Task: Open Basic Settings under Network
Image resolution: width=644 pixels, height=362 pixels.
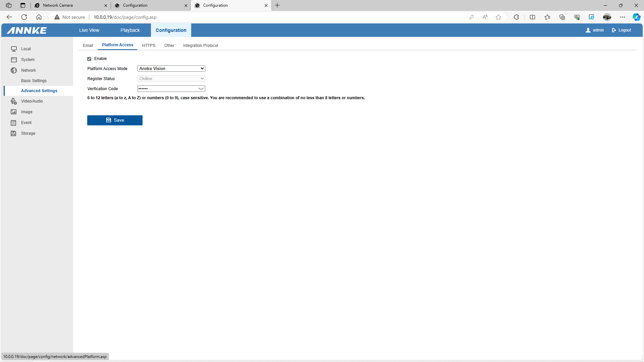Action: tap(34, 81)
